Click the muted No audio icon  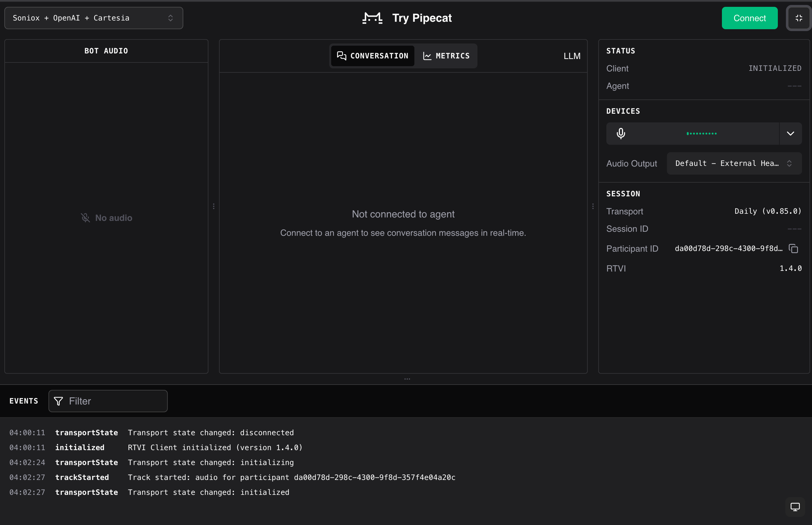85,218
